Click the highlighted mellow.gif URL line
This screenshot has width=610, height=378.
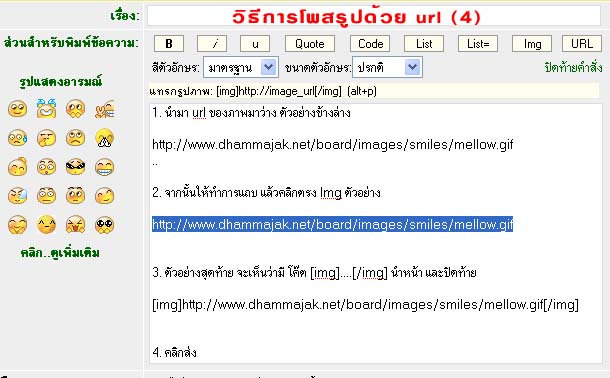point(333,224)
